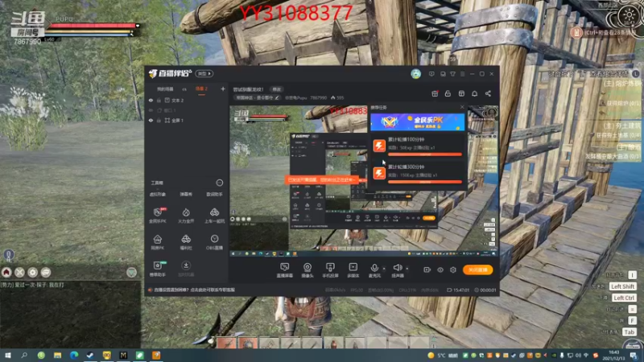Image resolution: width=644 pixels, height=362 pixels.
Task: Click the 100-minute task lightning icon
Action: point(379,146)
